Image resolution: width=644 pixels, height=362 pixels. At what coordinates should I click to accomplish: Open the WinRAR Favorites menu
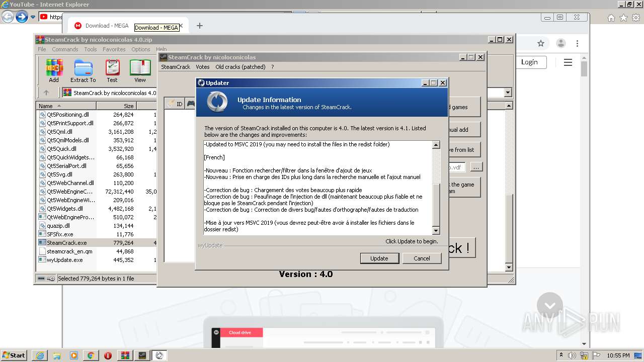click(x=114, y=49)
